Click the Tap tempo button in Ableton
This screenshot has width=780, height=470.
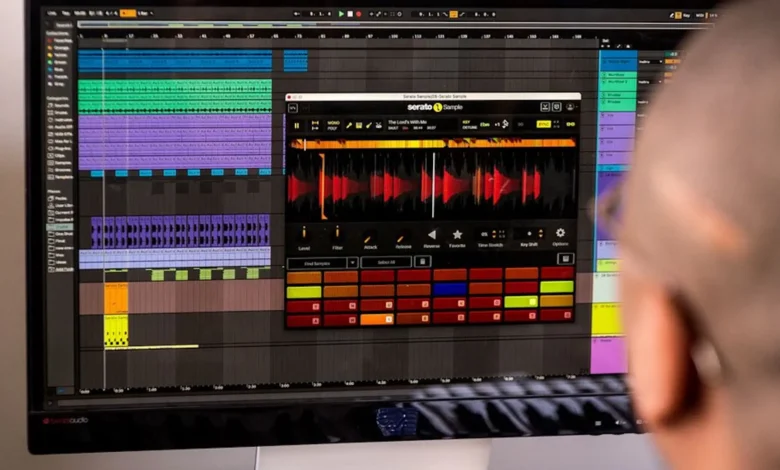click(65, 13)
